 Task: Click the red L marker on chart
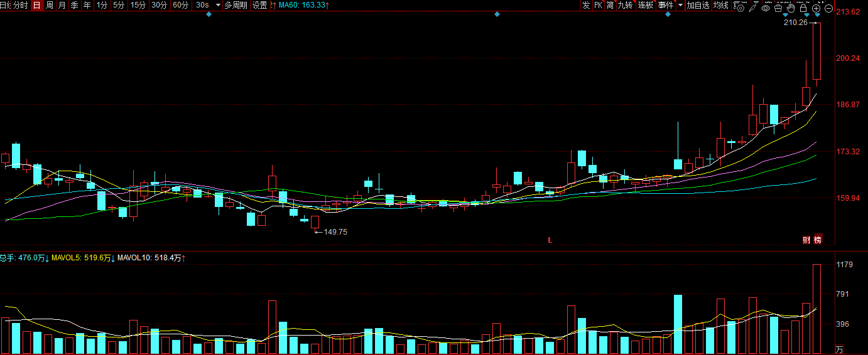click(550, 240)
